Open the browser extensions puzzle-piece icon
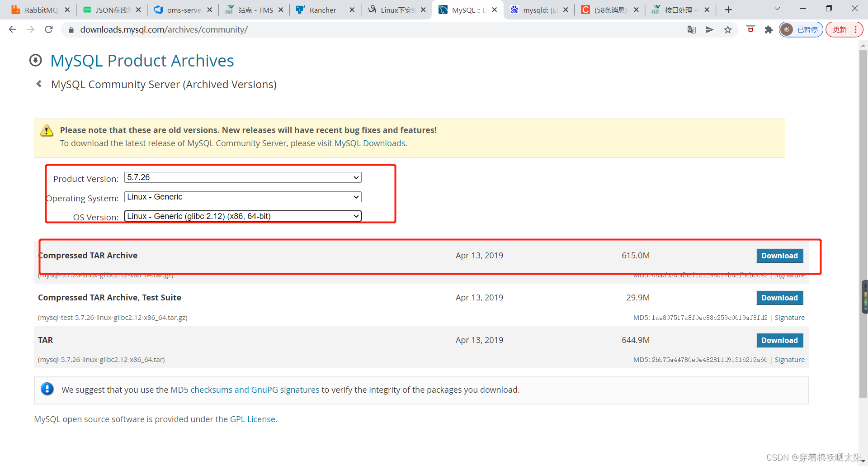The height and width of the screenshot is (466, 868). [x=769, y=29]
